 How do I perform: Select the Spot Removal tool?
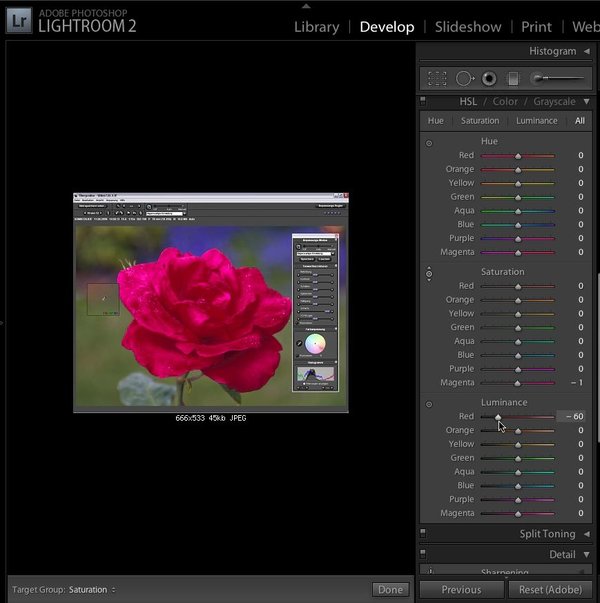coord(464,78)
